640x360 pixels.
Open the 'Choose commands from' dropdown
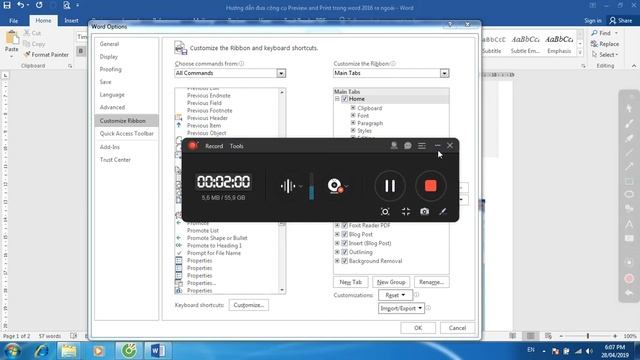pos(281,73)
